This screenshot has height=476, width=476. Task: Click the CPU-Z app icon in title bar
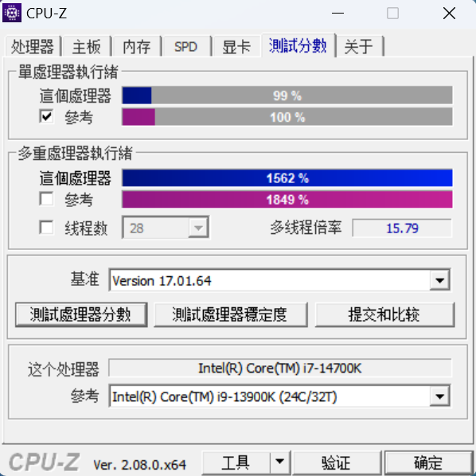(12, 13)
